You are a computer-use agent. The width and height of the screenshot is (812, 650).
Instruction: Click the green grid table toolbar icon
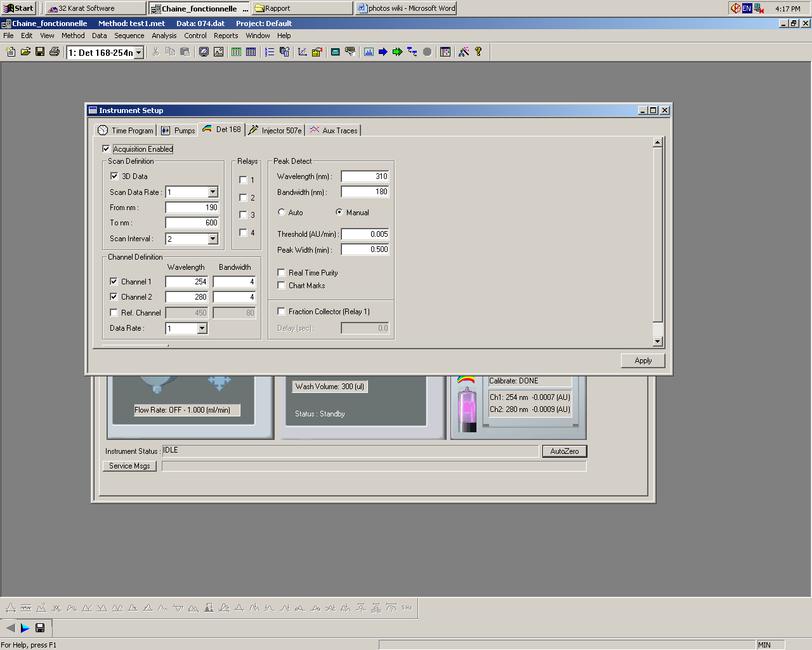point(236,52)
